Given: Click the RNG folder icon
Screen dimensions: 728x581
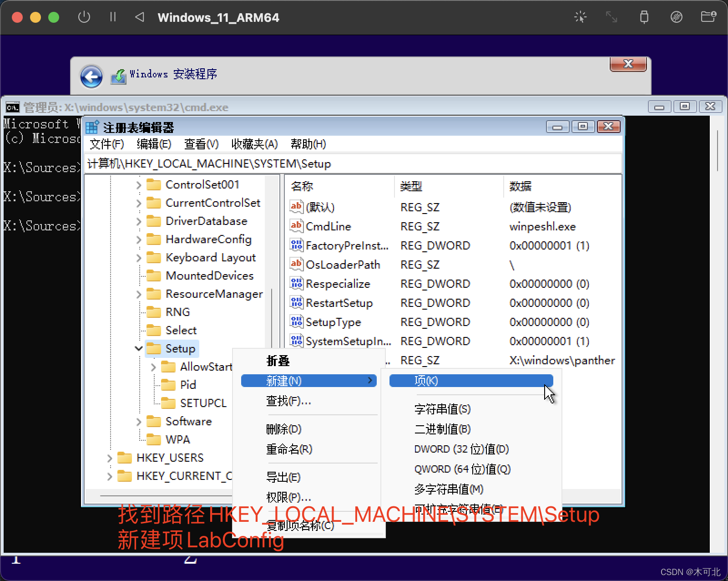Looking at the screenshot, I should pyautogui.click(x=154, y=312).
